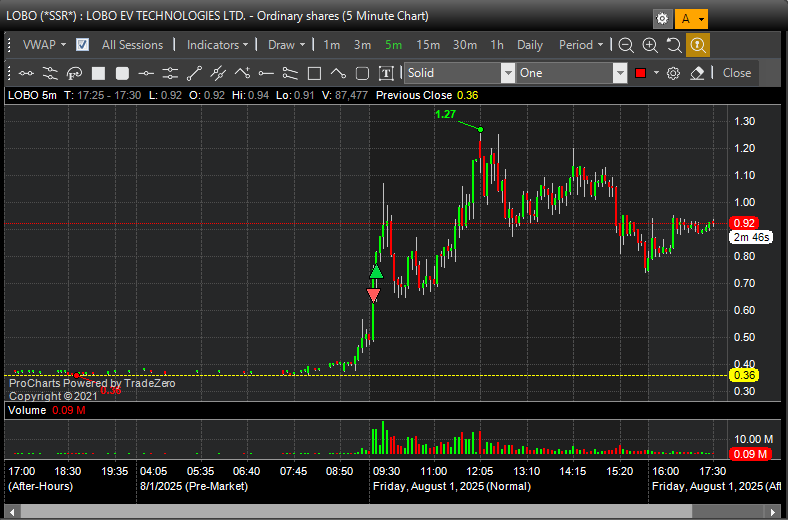Select the horizontal two-point line tool

coord(26,73)
